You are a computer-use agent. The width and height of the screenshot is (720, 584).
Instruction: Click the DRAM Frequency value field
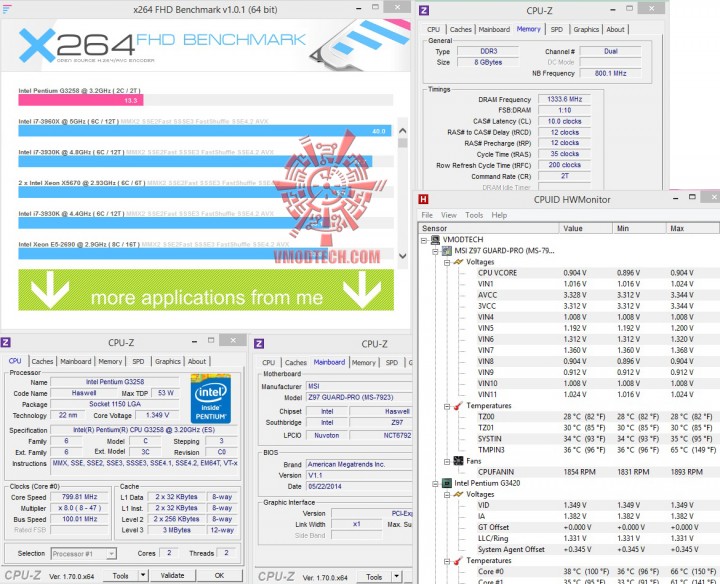pos(564,99)
